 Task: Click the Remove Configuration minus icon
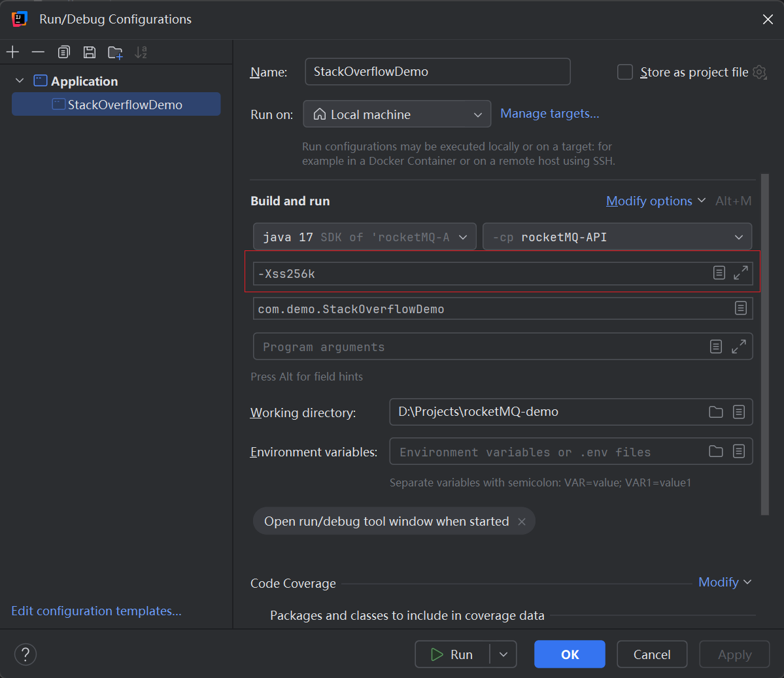[x=38, y=52]
